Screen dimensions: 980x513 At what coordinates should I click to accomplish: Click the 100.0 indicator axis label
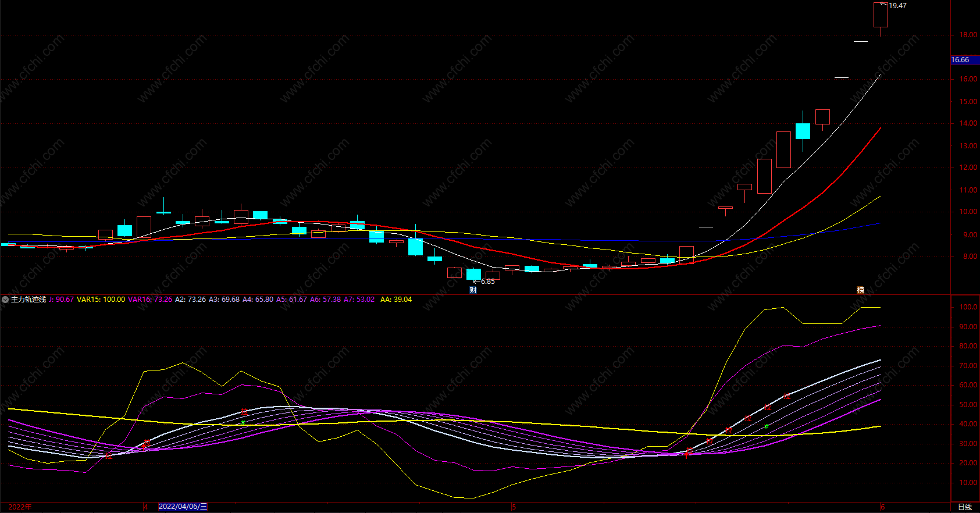968,307
